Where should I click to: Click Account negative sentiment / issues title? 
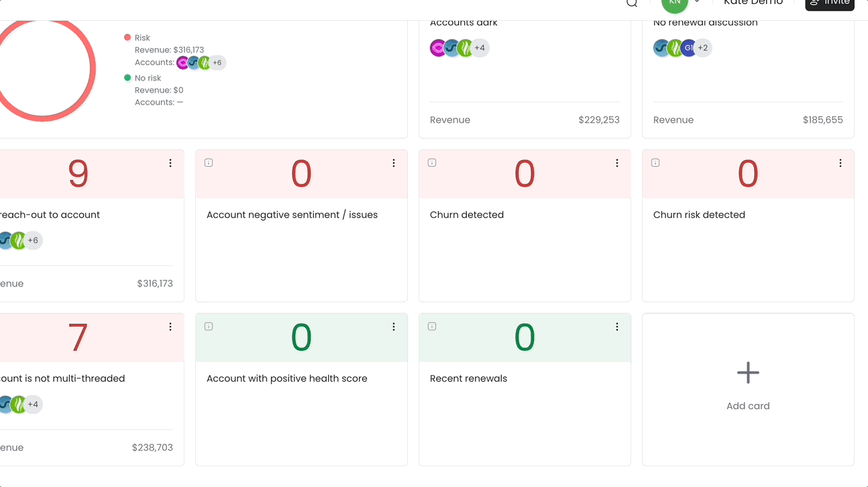tap(292, 215)
